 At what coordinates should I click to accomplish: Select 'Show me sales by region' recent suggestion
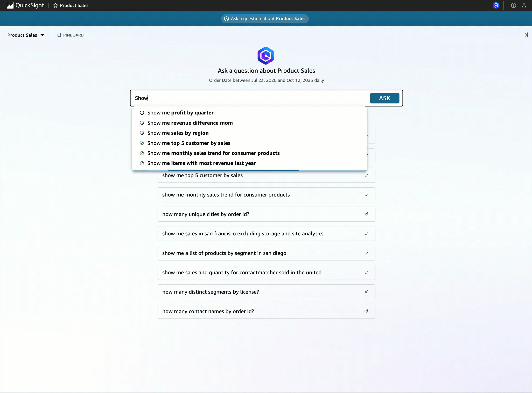tap(178, 133)
